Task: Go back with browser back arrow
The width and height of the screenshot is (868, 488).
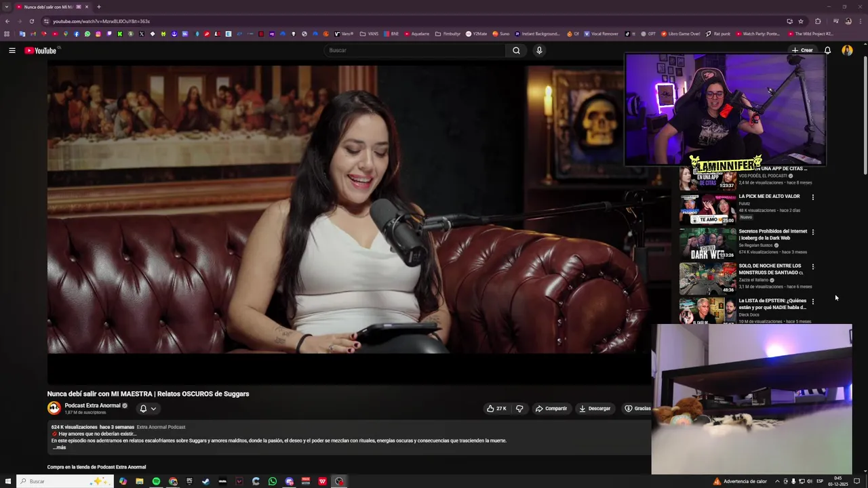Action: click(x=7, y=21)
